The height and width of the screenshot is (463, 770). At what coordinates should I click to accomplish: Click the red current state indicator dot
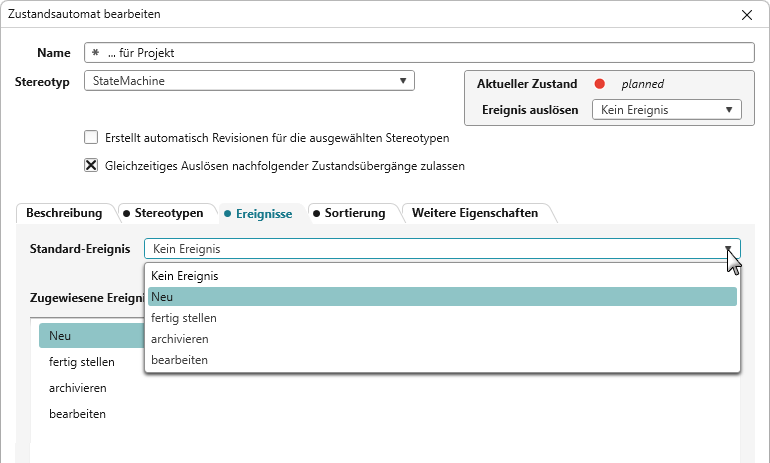click(x=600, y=84)
